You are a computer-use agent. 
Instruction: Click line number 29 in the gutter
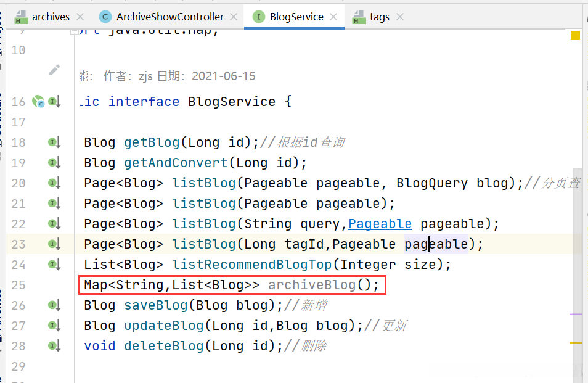pyautogui.click(x=18, y=366)
